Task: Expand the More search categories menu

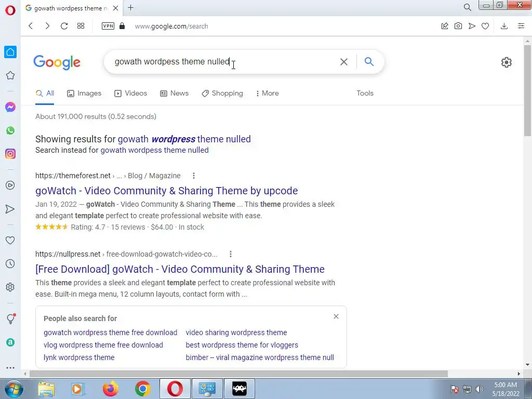Action: [x=268, y=94]
